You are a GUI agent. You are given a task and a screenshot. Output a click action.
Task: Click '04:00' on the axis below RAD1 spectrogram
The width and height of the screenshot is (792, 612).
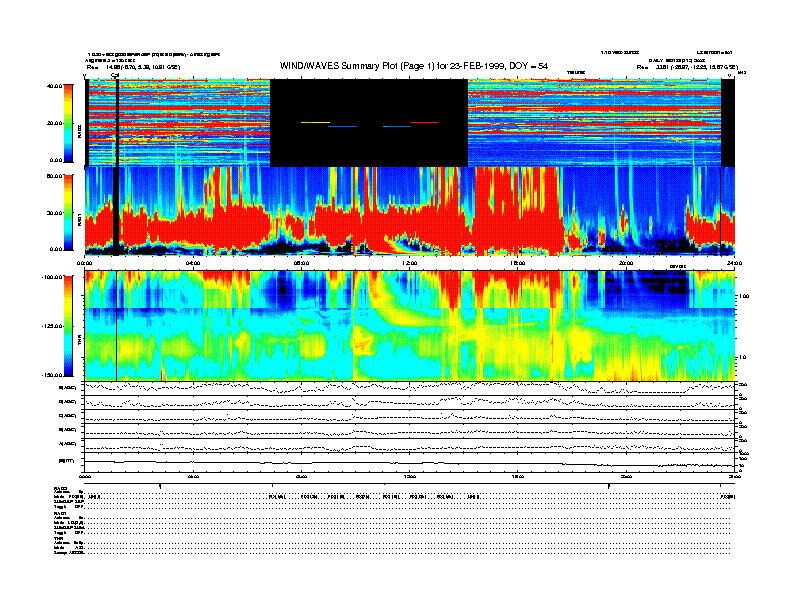pyautogui.click(x=193, y=263)
